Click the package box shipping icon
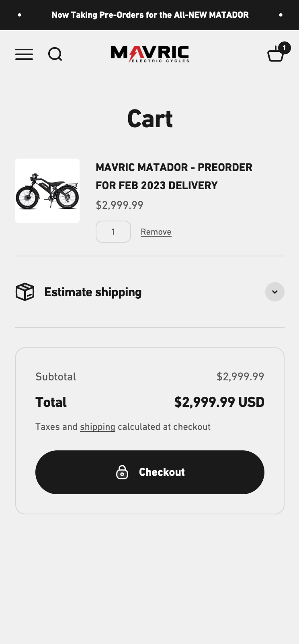 pyautogui.click(x=25, y=292)
